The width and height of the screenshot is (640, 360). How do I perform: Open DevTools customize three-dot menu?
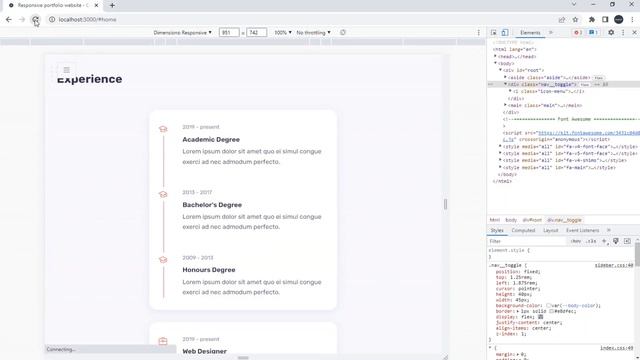coord(623,32)
